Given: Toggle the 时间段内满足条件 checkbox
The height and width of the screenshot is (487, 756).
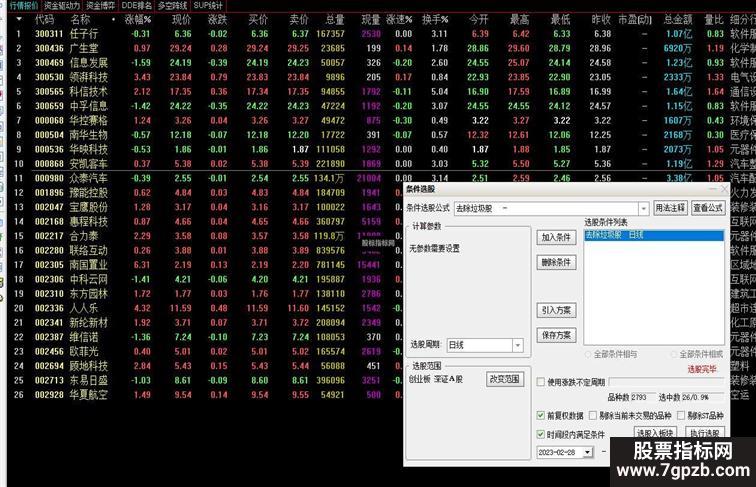Looking at the screenshot, I should click(x=540, y=434).
